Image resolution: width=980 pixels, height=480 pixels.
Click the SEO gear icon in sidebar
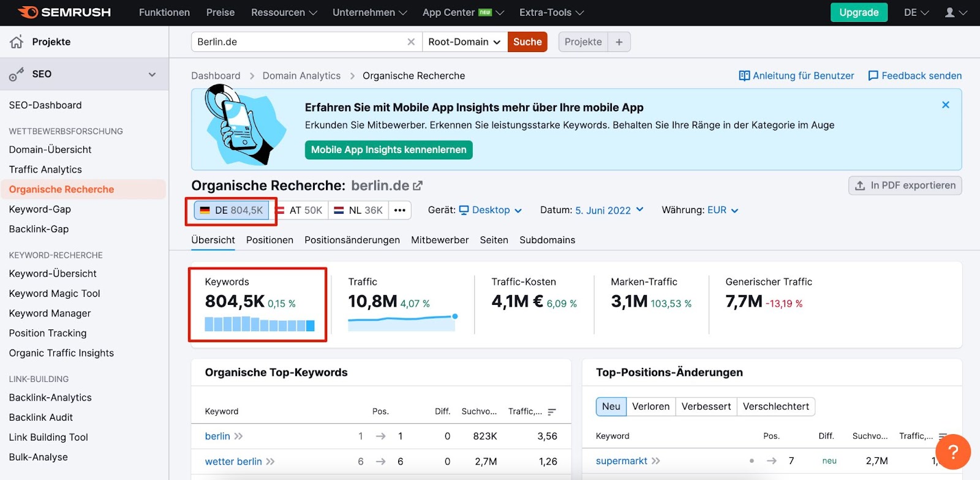click(17, 74)
